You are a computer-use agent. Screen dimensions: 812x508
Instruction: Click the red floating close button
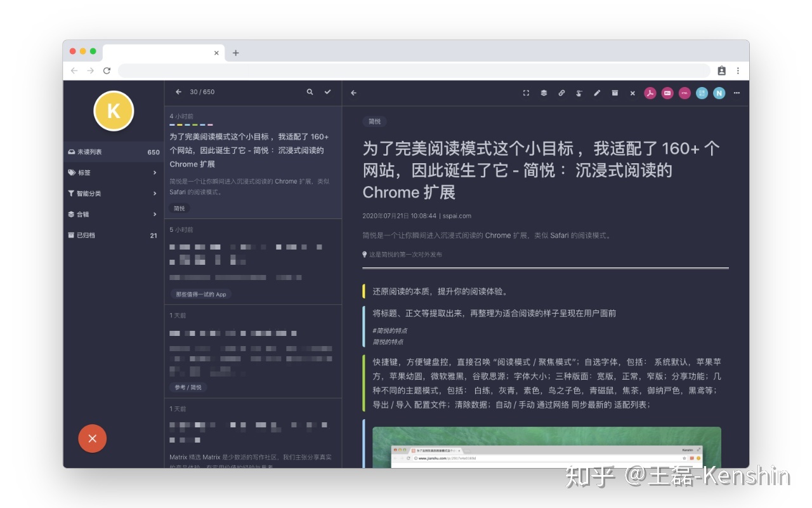(x=93, y=438)
